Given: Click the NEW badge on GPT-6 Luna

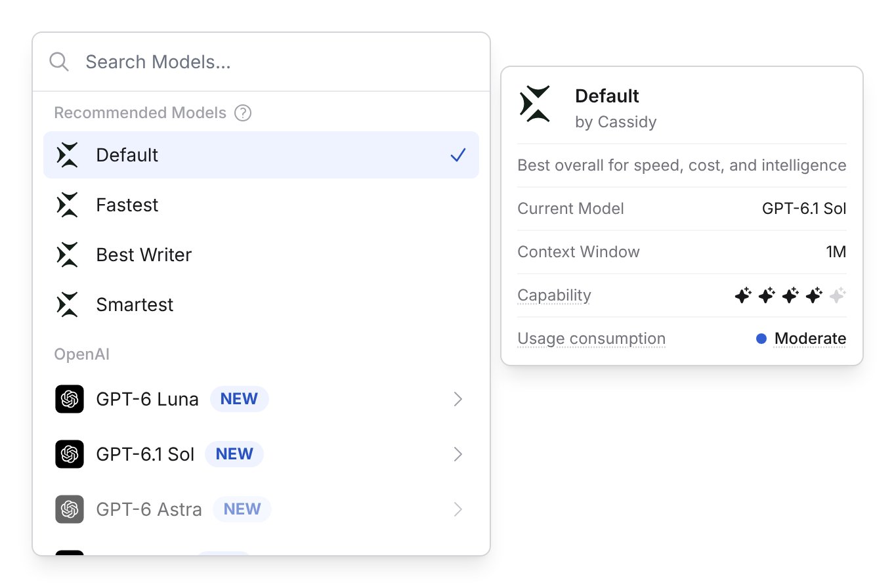Looking at the screenshot, I should pyautogui.click(x=239, y=399).
